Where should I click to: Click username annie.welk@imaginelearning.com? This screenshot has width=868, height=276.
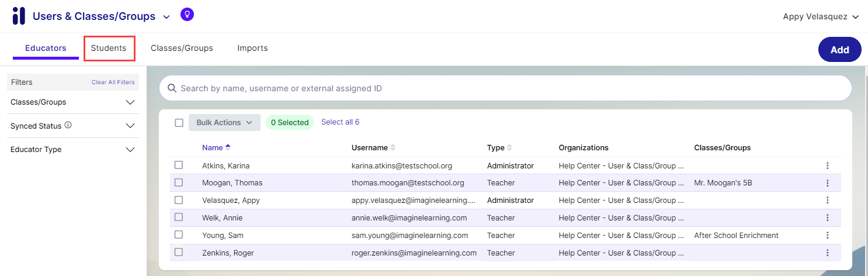point(409,218)
